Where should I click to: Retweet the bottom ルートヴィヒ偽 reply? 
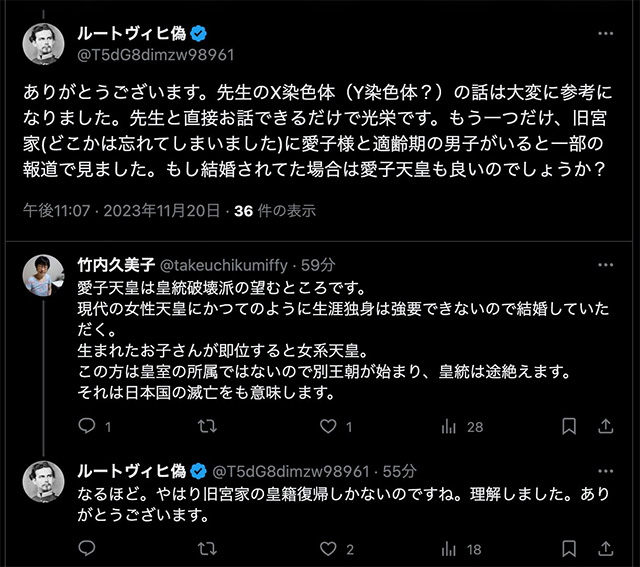pyautogui.click(x=208, y=549)
